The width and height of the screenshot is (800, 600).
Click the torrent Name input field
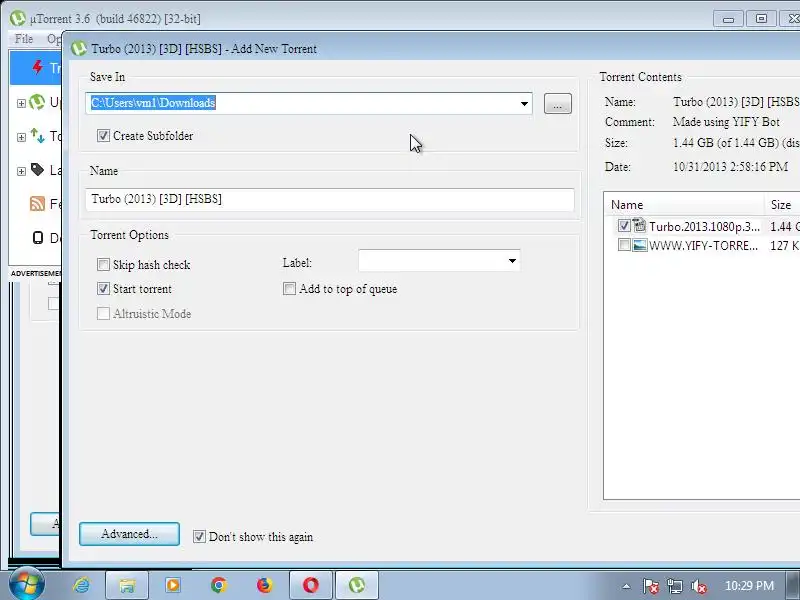(x=330, y=199)
